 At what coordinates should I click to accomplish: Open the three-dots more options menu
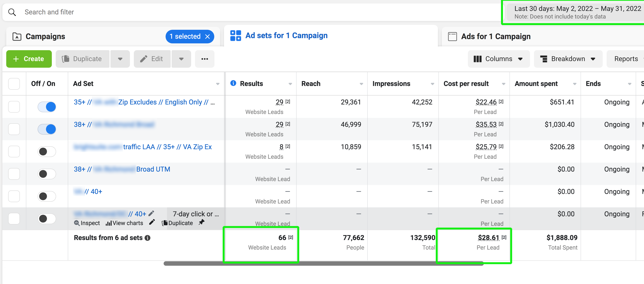(x=205, y=59)
